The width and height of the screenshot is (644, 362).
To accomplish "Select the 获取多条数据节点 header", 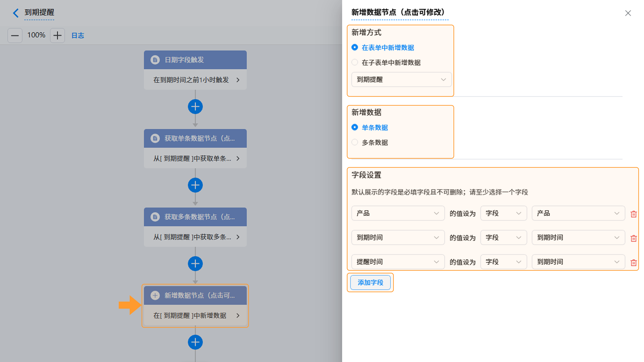I will tap(195, 217).
